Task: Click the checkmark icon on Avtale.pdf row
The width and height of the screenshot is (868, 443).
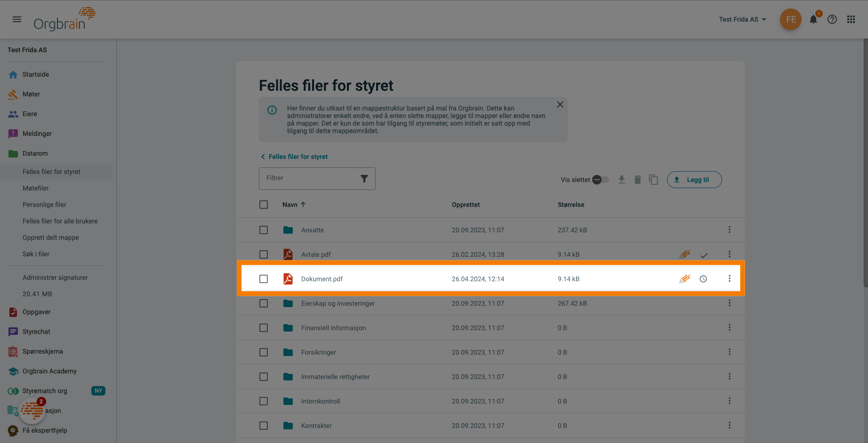Action: pos(704,255)
